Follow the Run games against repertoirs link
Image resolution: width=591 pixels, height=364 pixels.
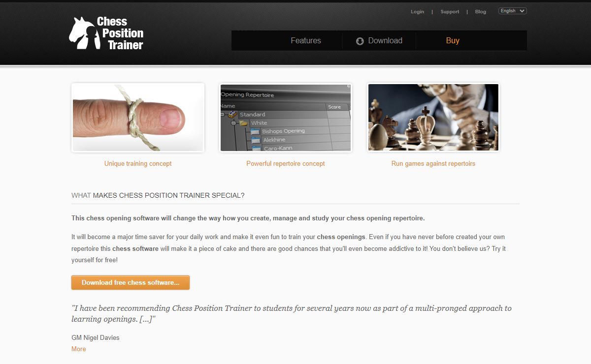point(433,164)
